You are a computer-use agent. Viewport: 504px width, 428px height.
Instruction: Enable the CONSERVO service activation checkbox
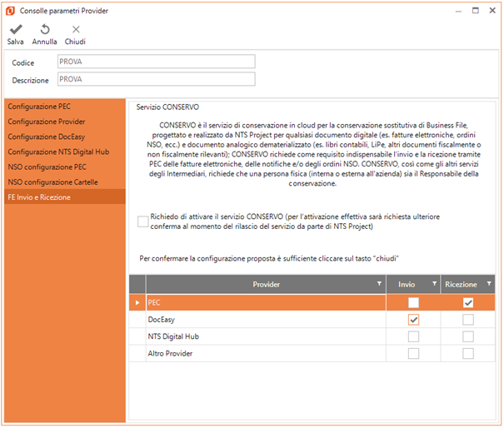(142, 221)
